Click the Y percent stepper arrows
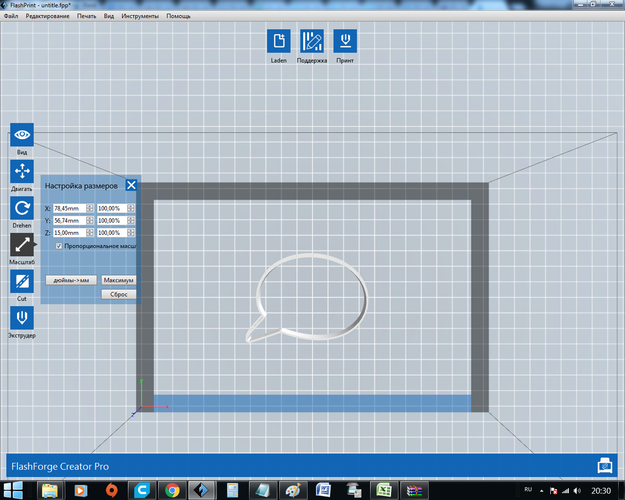This screenshot has width=625, height=500. click(x=131, y=220)
